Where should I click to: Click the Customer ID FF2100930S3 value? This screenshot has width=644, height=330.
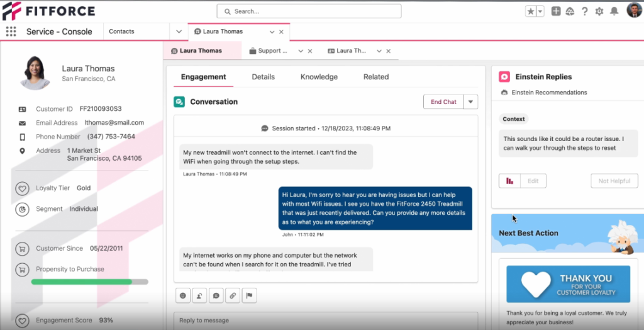101,109
